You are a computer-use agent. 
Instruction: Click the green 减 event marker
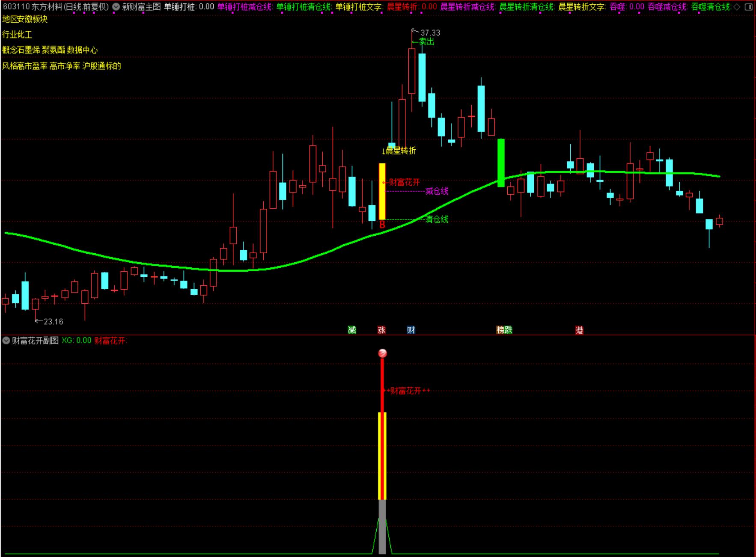click(352, 330)
